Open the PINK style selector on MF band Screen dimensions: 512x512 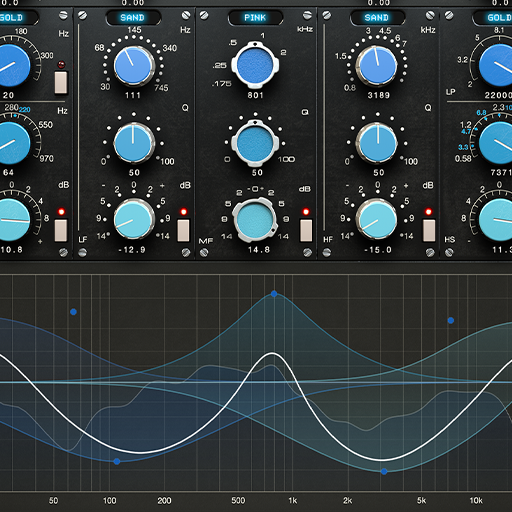pyautogui.click(x=255, y=18)
